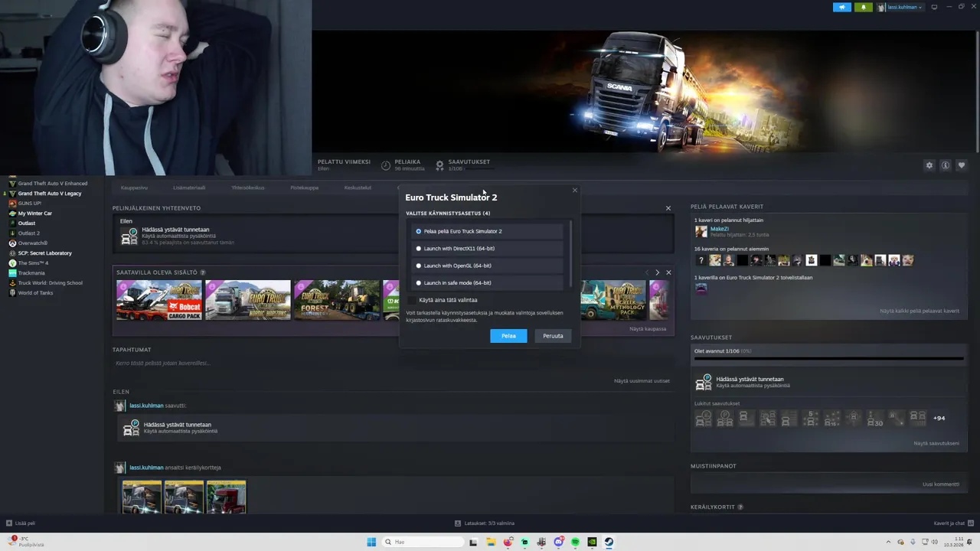Select Launch with DirectX11 (64-bit) option
Image resolution: width=980 pixels, height=551 pixels.
(x=487, y=249)
